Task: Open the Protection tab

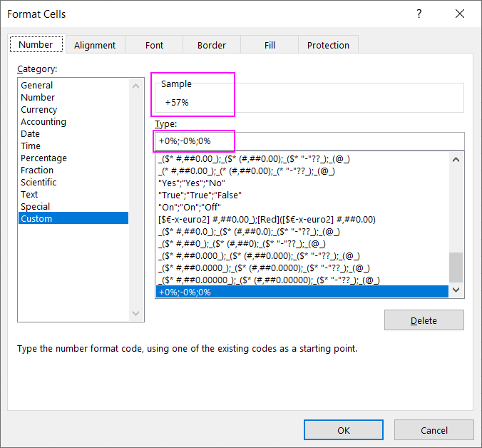Action: pos(328,45)
